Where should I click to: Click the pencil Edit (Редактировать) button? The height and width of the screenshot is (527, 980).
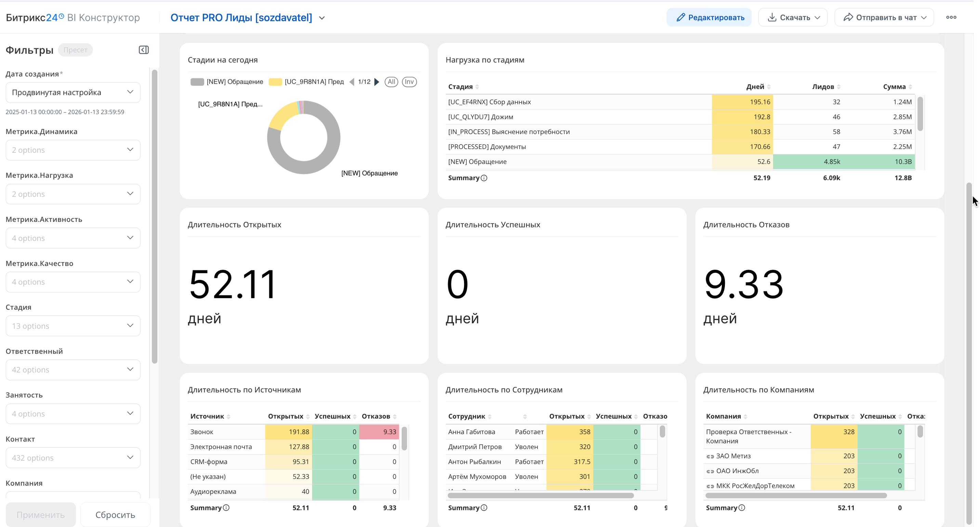709,17
